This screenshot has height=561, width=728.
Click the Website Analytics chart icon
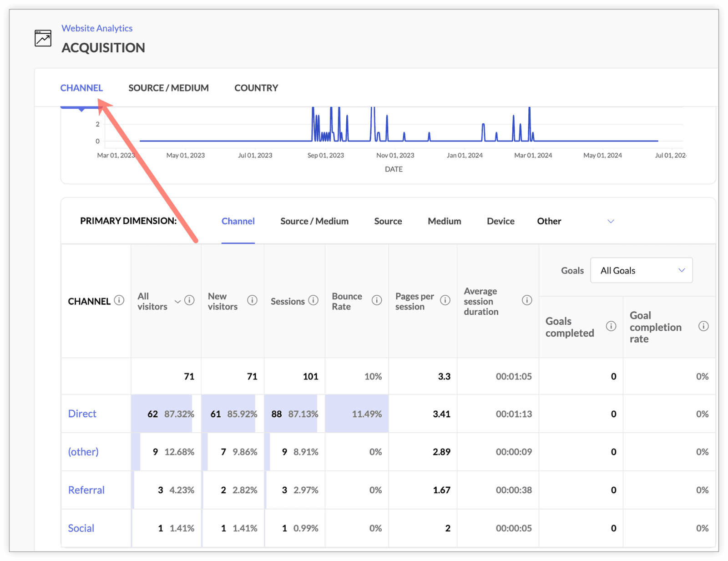(x=43, y=38)
